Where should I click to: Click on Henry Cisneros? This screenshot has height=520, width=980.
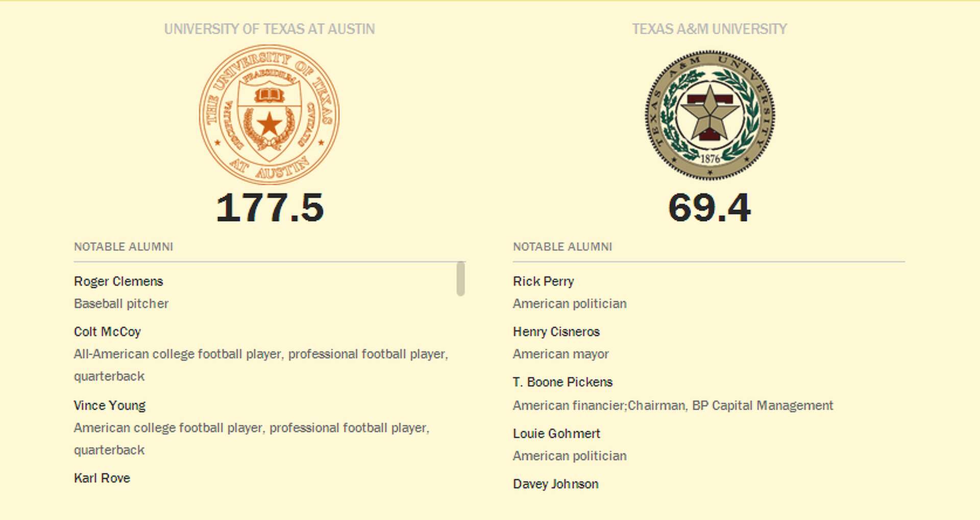coord(556,332)
